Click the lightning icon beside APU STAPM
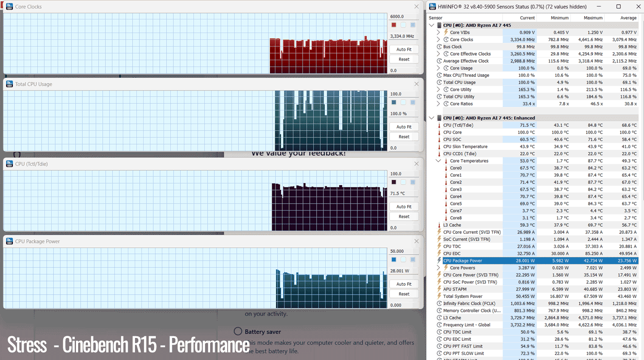The image size is (644, 360). coord(439,289)
